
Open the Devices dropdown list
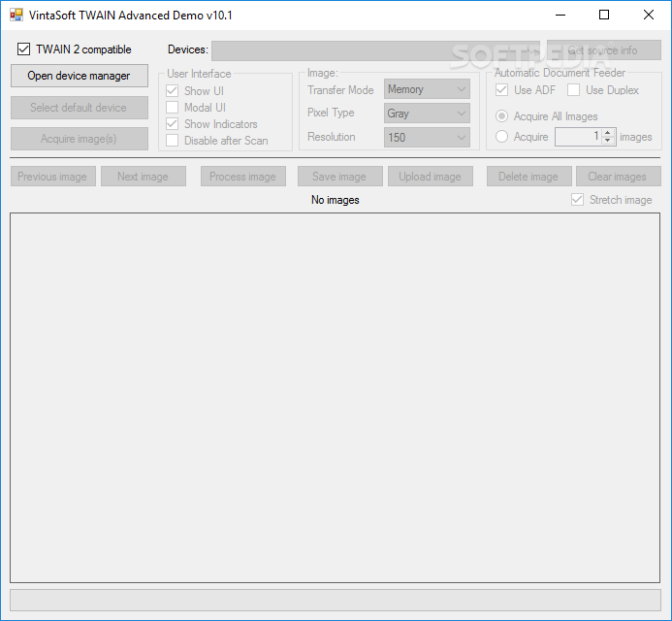[x=375, y=50]
